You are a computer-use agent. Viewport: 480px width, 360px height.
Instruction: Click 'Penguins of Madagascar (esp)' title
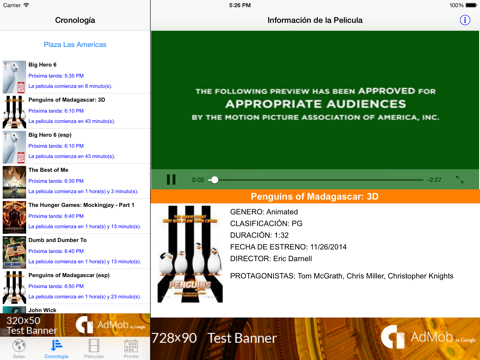click(x=69, y=275)
